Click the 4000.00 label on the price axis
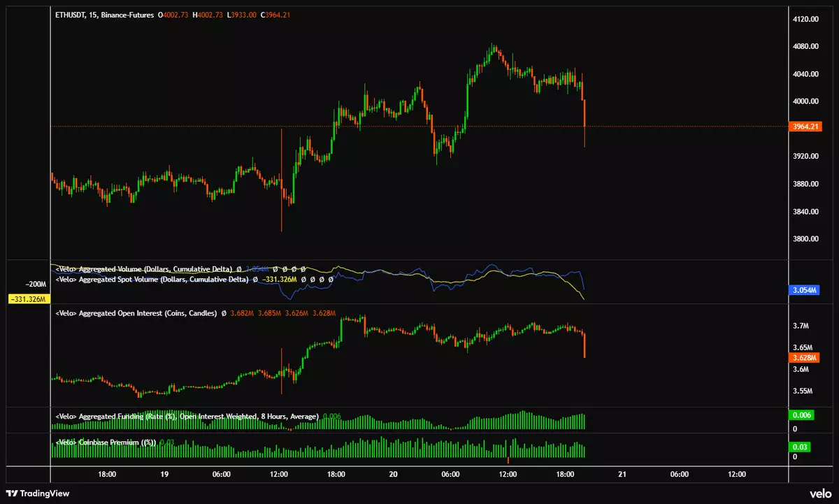The width and height of the screenshot is (839, 504). click(x=805, y=101)
